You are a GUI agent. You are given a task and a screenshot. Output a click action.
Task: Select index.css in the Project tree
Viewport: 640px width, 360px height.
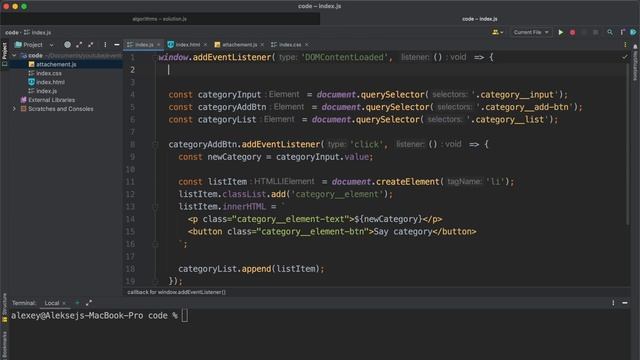(x=49, y=73)
